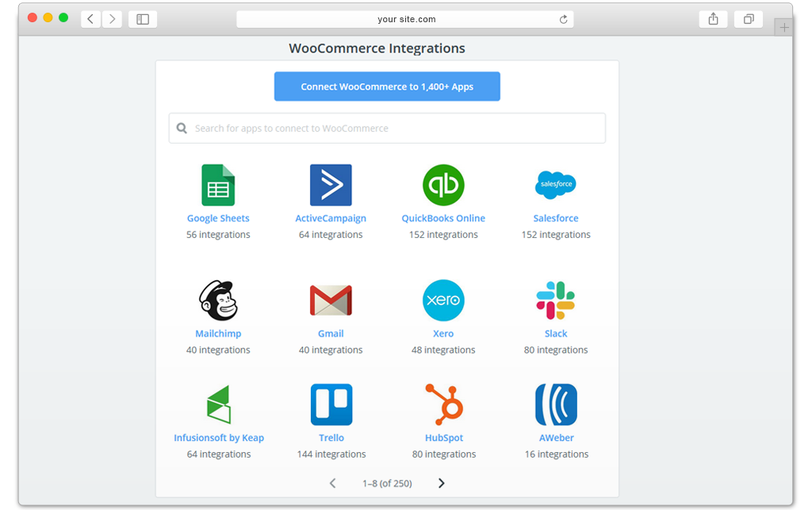Add a new browser tab
The image size is (812, 510).
click(x=784, y=27)
